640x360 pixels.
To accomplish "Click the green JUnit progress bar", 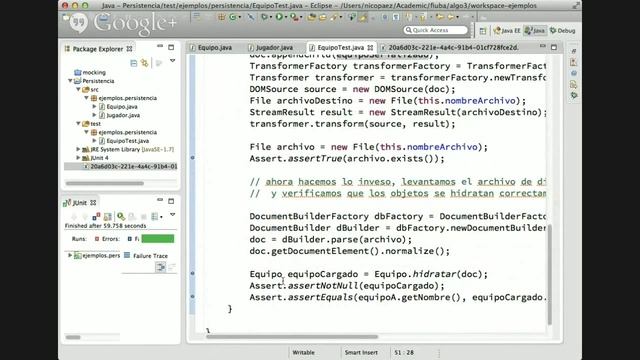I will coord(158,239).
